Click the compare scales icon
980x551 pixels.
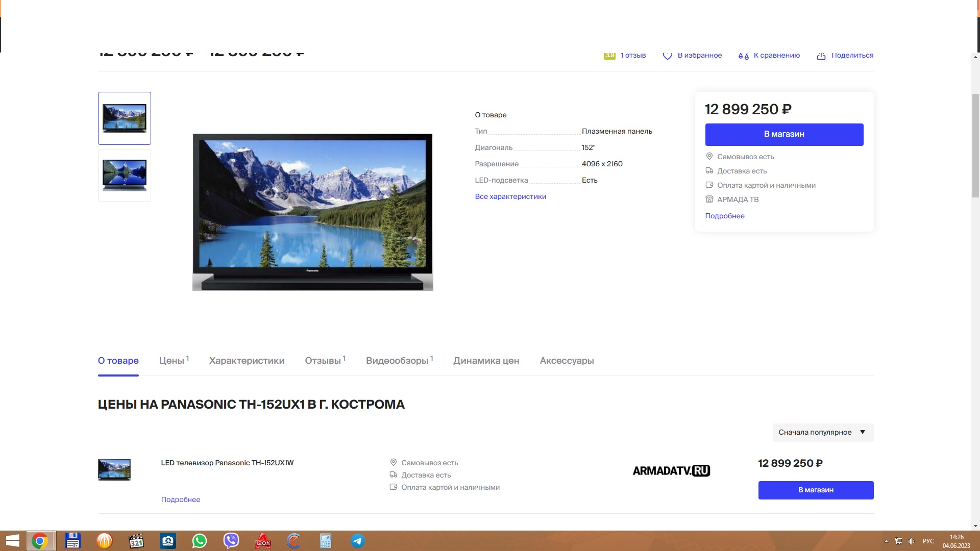click(x=744, y=56)
